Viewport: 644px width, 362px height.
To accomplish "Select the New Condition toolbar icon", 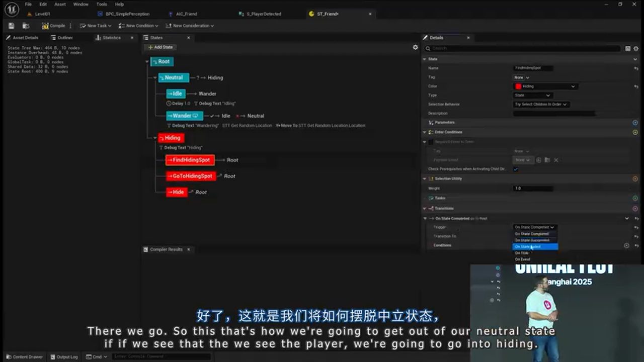I will point(120,26).
